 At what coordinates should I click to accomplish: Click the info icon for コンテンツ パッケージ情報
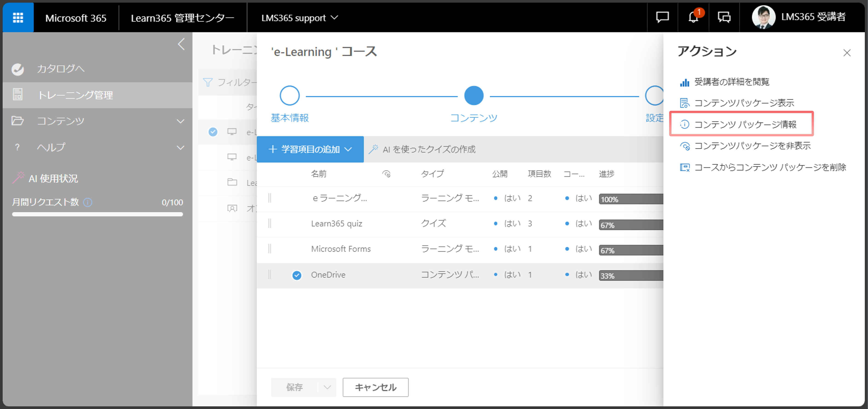684,124
